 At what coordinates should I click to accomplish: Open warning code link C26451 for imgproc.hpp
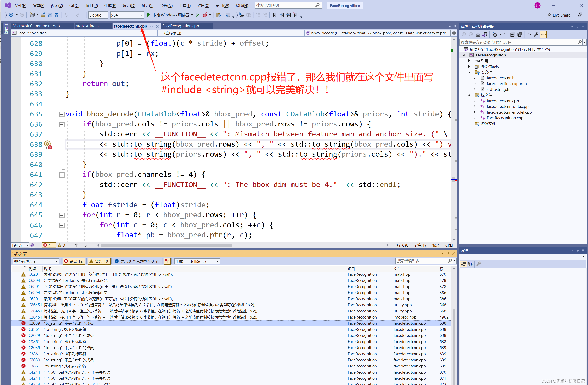pos(35,317)
